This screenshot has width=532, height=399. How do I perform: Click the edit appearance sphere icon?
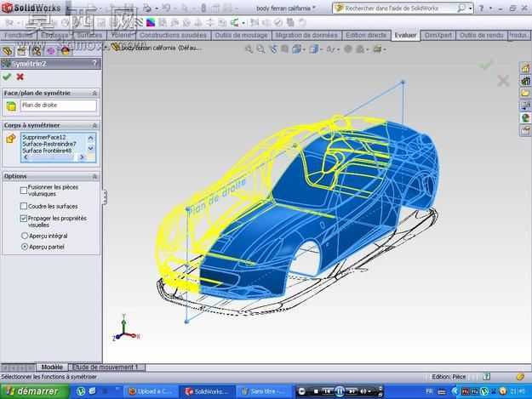[348, 49]
